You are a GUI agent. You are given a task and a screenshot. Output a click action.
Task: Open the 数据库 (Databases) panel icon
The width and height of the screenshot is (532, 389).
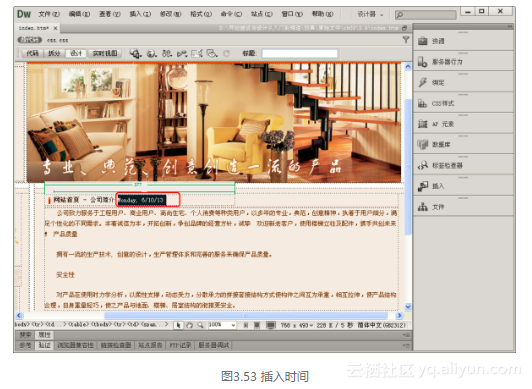(422, 144)
